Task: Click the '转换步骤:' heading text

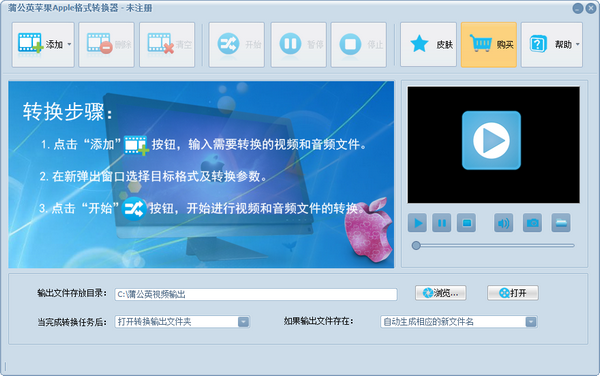Action: point(68,112)
